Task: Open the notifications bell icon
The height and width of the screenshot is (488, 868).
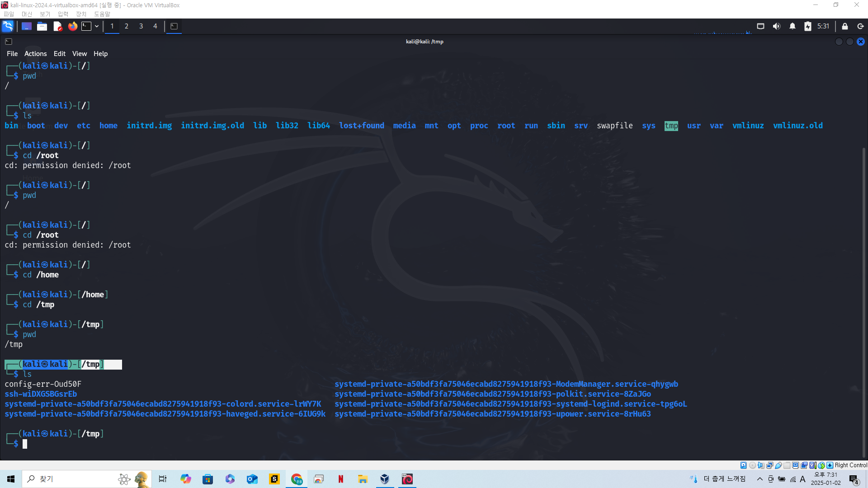Action: (x=792, y=26)
